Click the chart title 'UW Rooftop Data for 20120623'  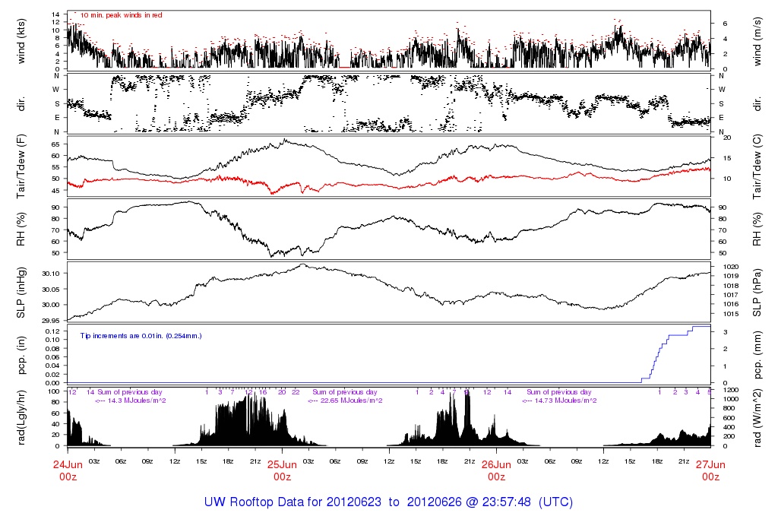293,502
